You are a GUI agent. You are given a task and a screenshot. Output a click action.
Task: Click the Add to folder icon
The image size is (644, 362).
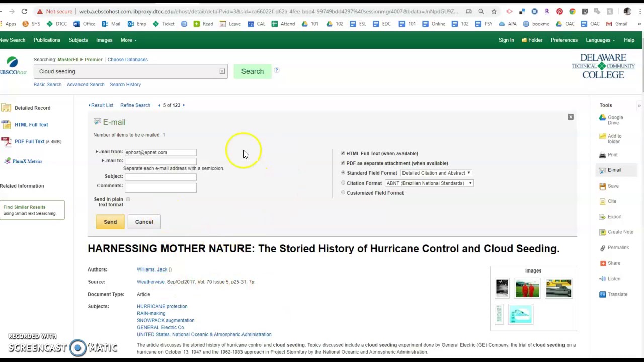click(x=602, y=136)
